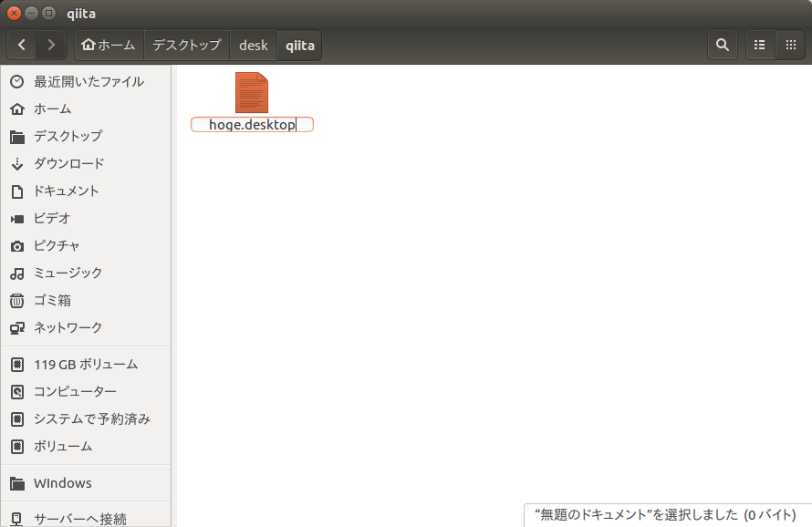Click the trash can icon in sidebar
This screenshot has width=812, height=527.
pyautogui.click(x=17, y=301)
